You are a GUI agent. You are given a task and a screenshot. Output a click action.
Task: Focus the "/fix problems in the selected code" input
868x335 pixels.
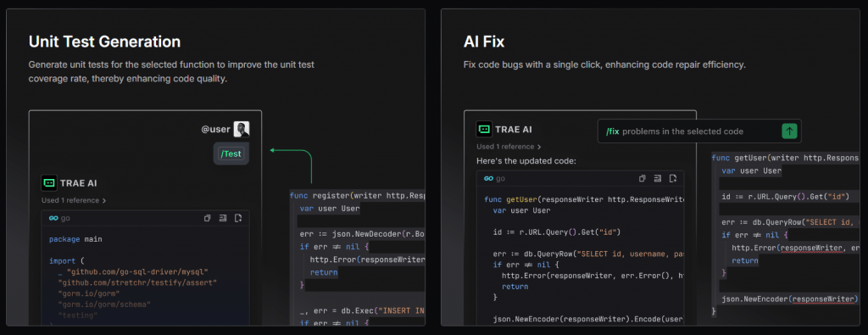[699, 131]
